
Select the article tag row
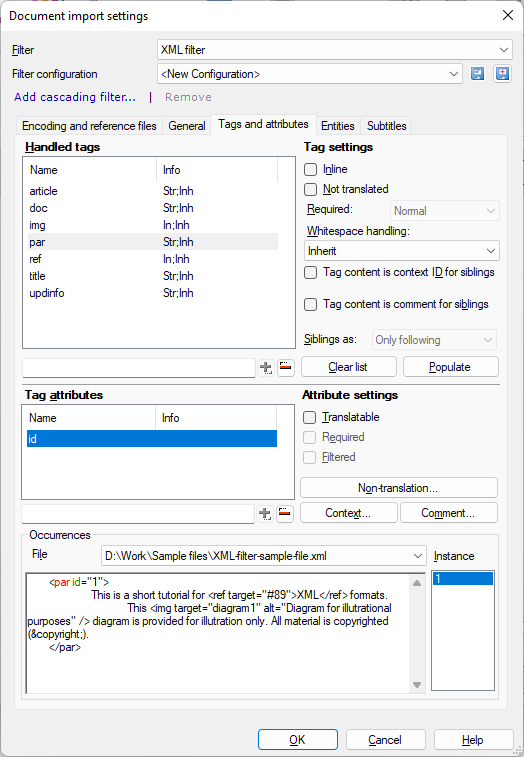coord(153,191)
